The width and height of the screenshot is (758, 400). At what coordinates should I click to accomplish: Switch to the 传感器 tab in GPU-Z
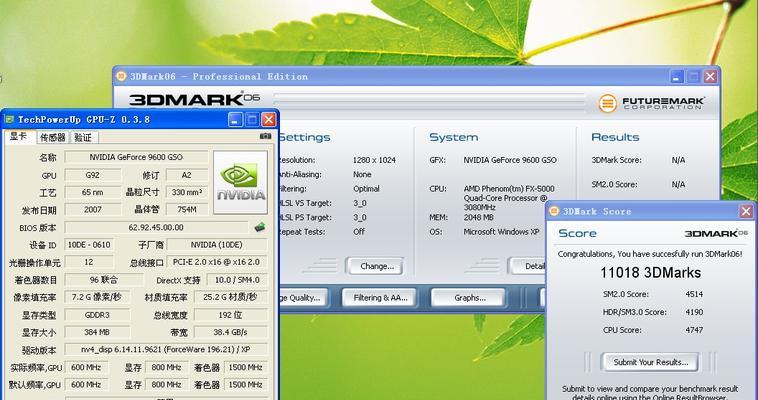(x=53, y=138)
